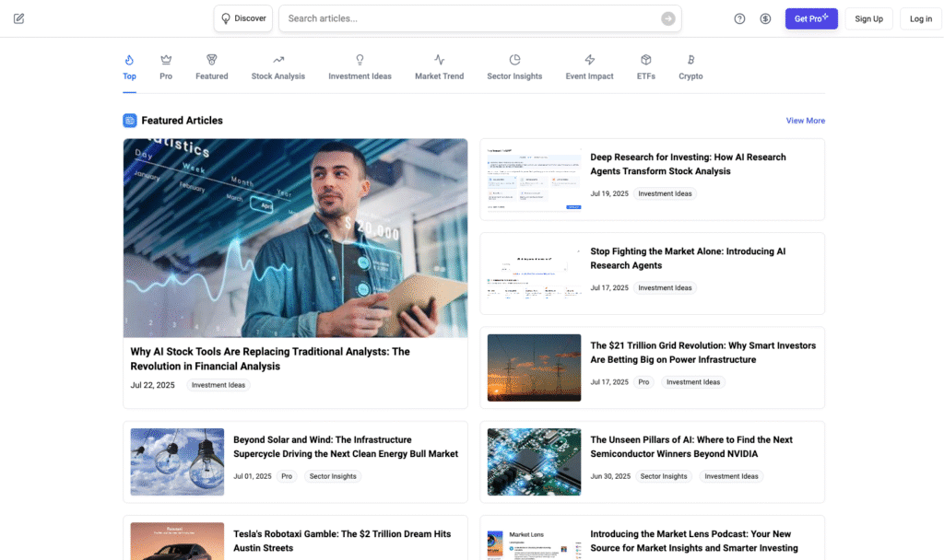The width and height of the screenshot is (944, 560).
Task: Open Crypto using the bitcoin icon
Action: coord(690,57)
